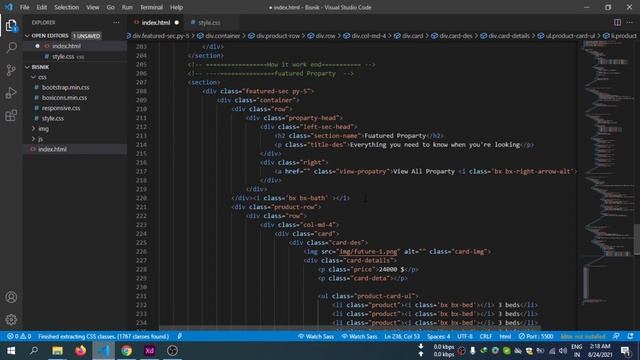Click the unsaved dot on index.html tab
This screenshot has width=640, height=360.
tap(177, 22)
